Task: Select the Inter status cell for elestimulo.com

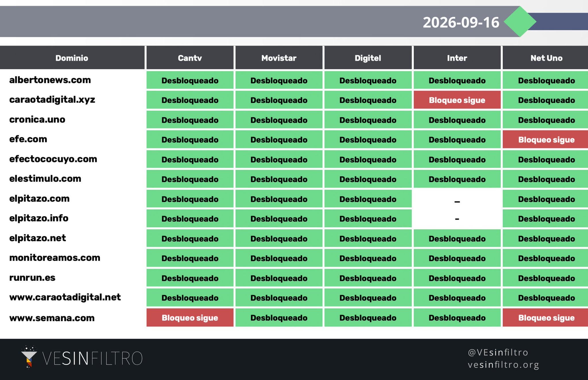Action: click(457, 179)
